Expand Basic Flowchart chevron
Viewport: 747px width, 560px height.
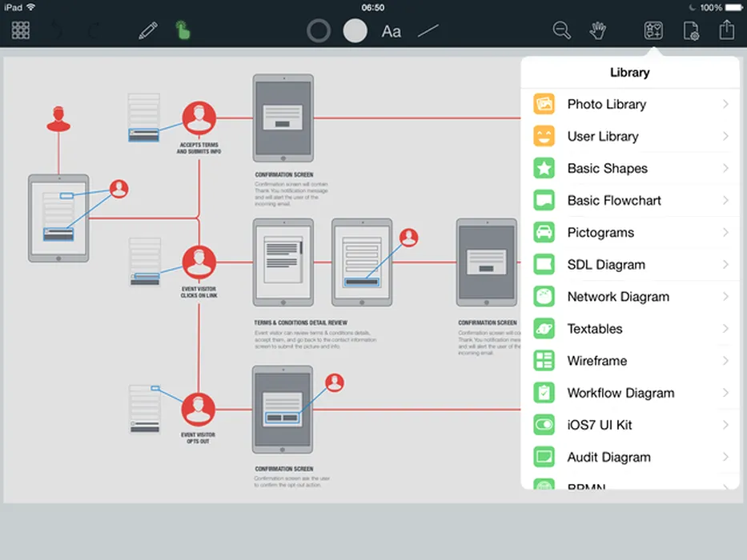pos(725,201)
